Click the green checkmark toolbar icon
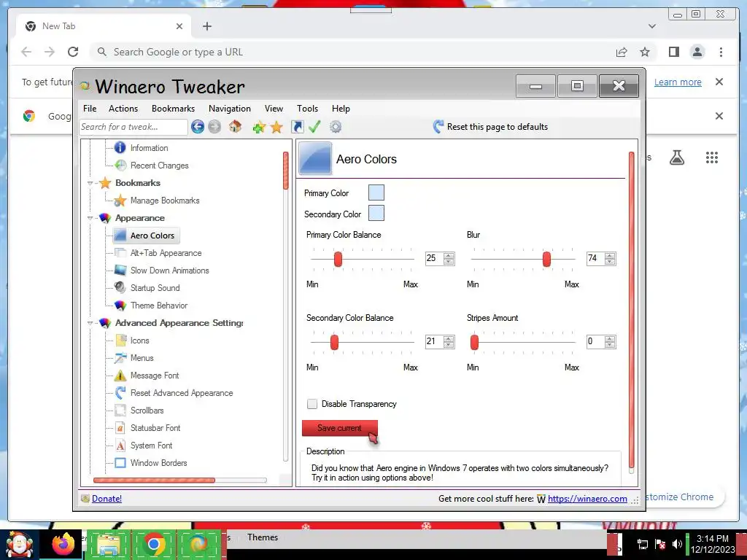Viewport: 747px width, 560px height. pyautogui.click(x=314, y=127)
